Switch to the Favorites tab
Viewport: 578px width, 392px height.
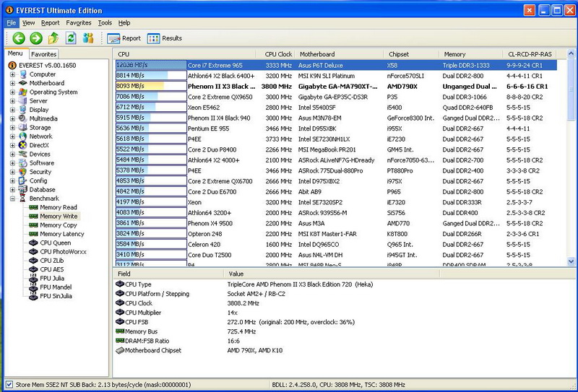(x=43, y=54)
